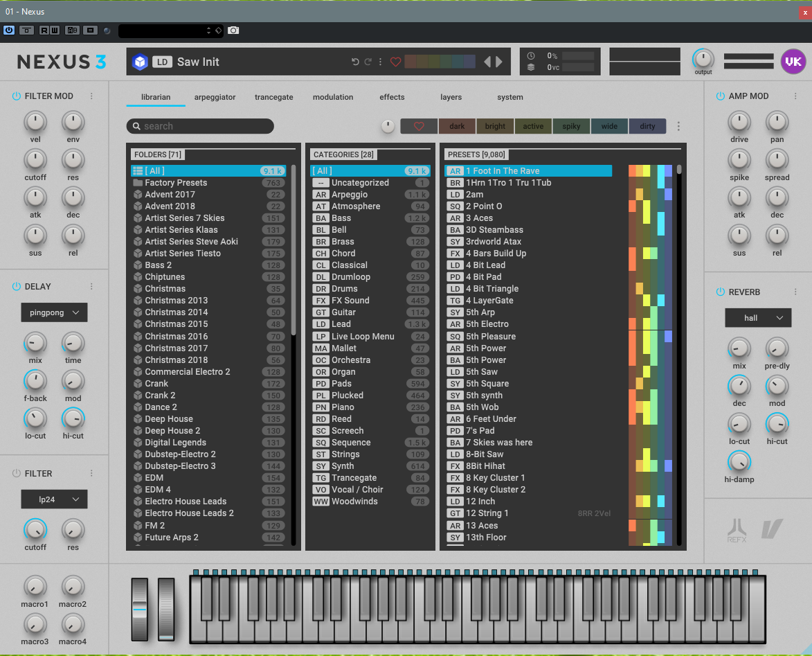
Task: Click the presets list scrollbar
Action: [679, 170]
